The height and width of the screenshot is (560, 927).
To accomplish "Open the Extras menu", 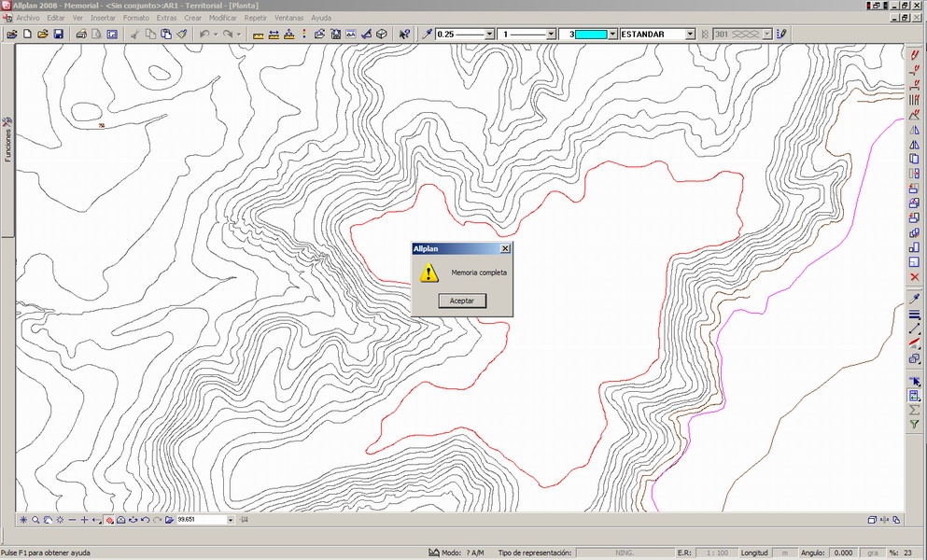I will coord(166,18).
